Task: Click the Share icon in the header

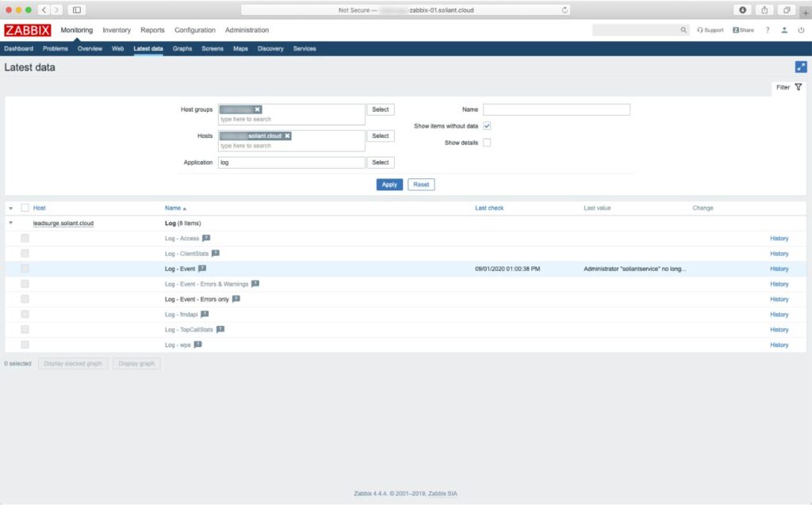Action: click(x=736, y=30)
